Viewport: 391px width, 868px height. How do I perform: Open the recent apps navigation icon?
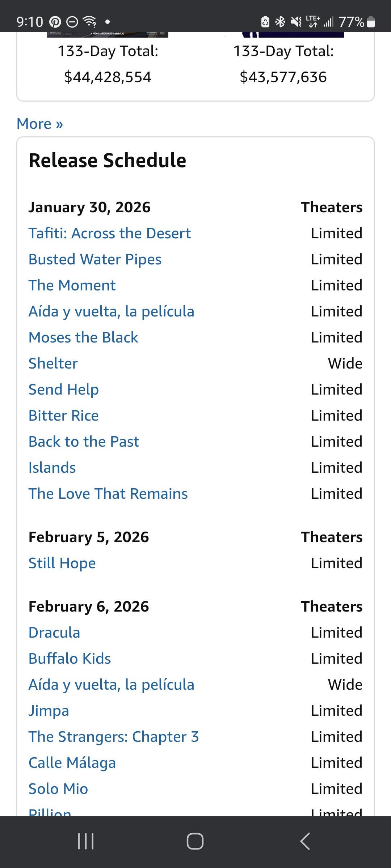click(x=86, y=841)
